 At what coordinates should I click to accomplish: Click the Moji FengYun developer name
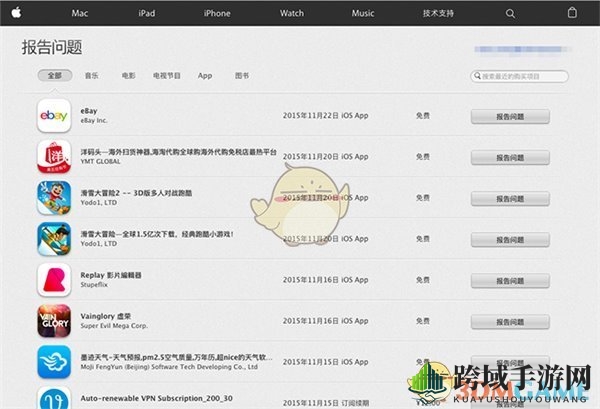click(x=169, y=367)
